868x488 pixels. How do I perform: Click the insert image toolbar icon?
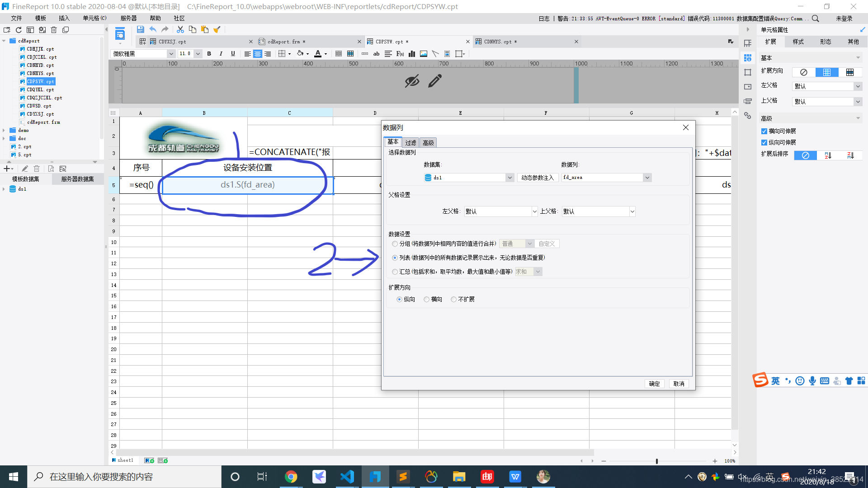point(424,54)
